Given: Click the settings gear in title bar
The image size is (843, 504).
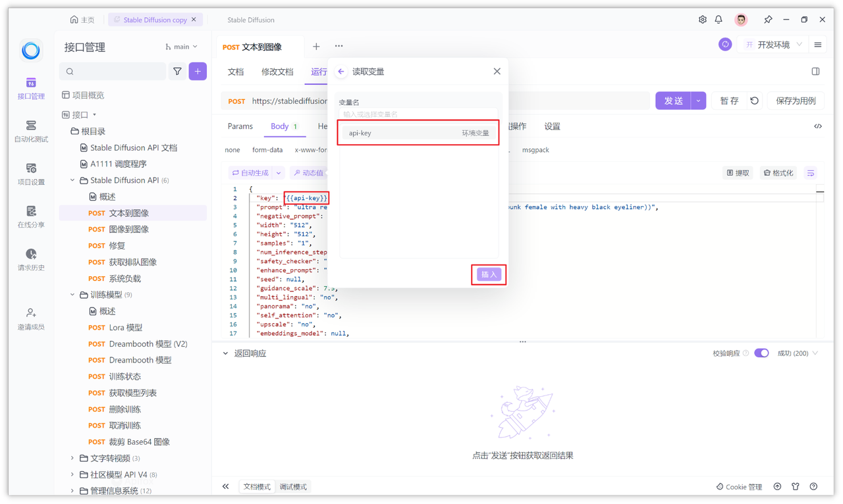Looking at the screenshot, I should [x=702, y=20].
